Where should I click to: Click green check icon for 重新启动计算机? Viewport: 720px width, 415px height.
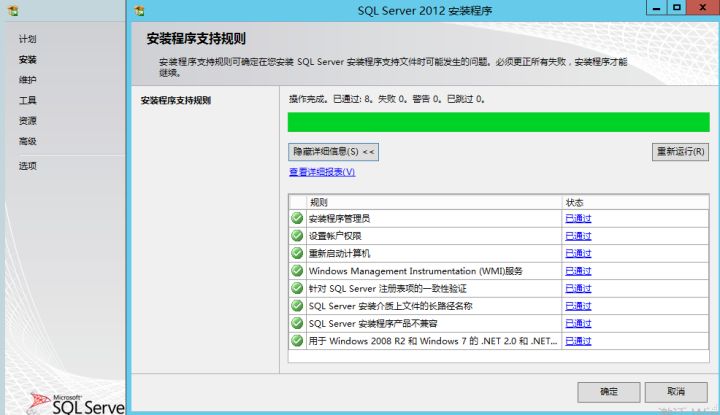(297, 253)
